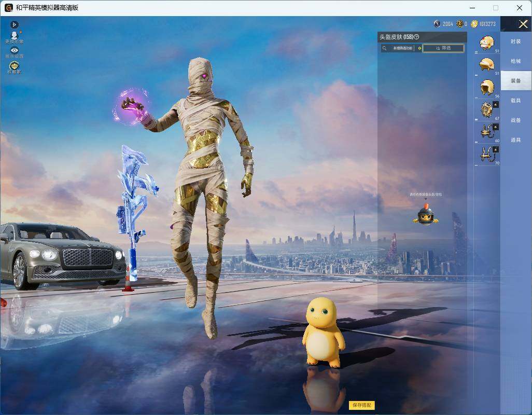The width and height of the screenshot is (532, 415).
Task: Click the gold coin icon showing 1613273
Action: coord(474,24)
